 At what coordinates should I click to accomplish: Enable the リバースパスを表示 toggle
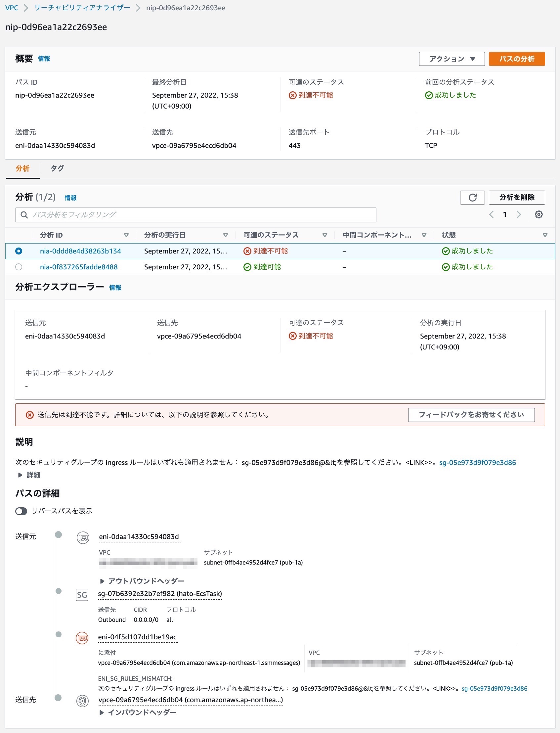coord(21,511)
